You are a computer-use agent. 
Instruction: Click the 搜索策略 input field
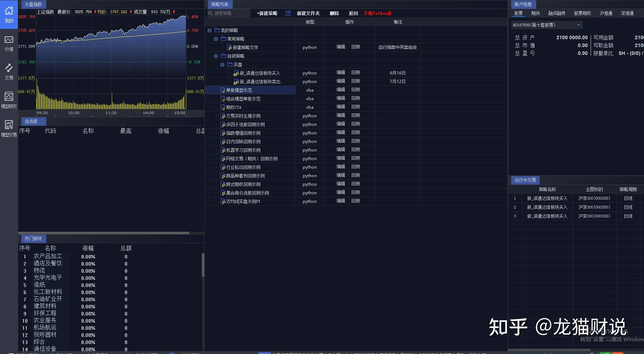tap(230, 13)
